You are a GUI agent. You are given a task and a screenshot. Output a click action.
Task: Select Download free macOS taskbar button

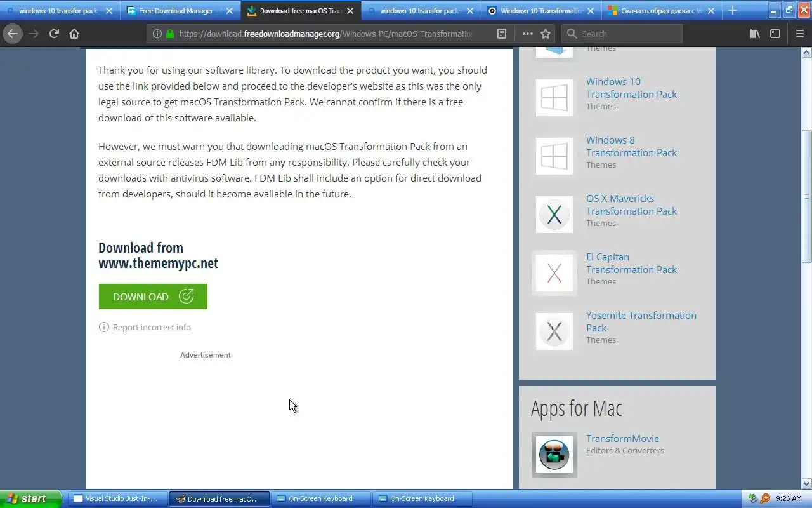point(219,498)
